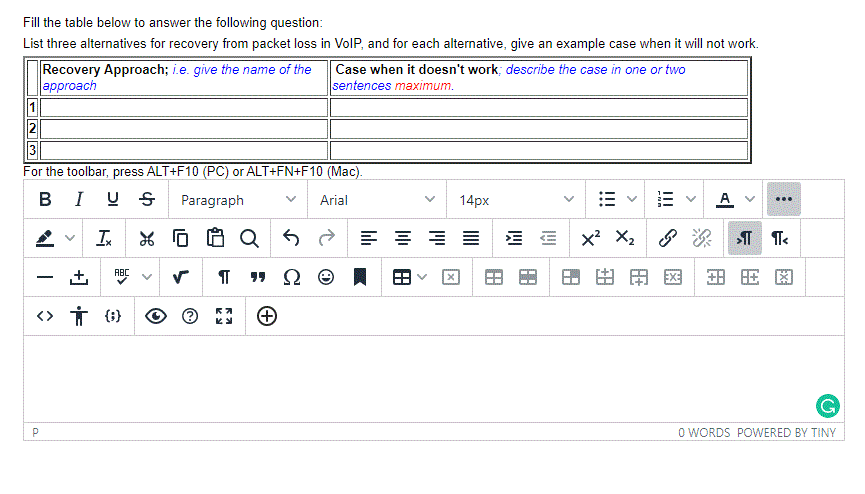
Task: Delete the table
Action: coord(451,277)
